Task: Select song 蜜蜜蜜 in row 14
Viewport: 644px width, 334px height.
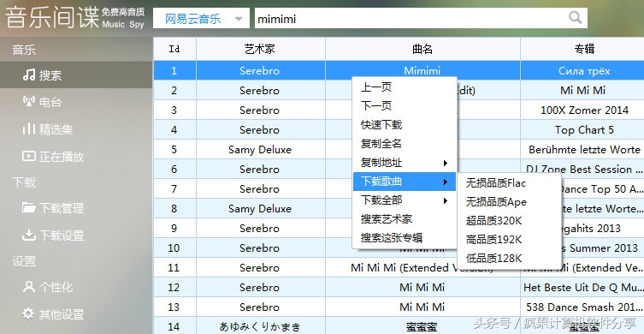Action: click(x=422, y=326)
